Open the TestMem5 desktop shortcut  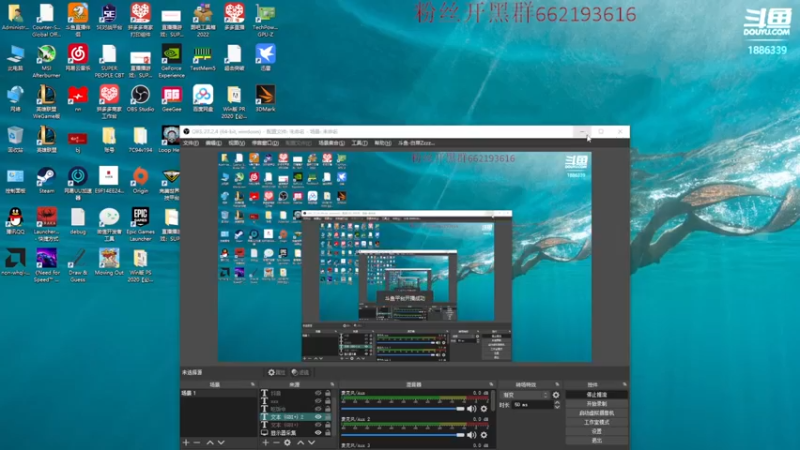[x=203, y=58]
